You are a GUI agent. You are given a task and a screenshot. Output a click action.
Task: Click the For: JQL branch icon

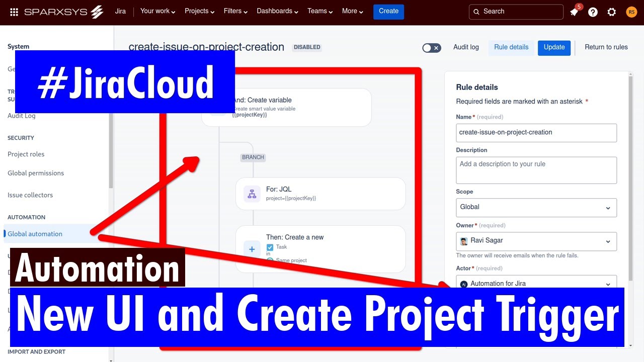[252, 194]
